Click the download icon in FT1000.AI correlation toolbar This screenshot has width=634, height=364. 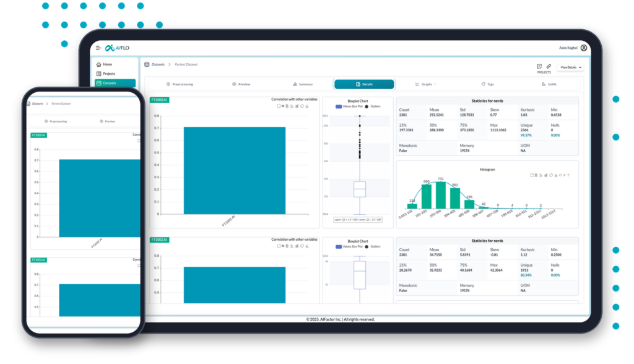click(307, 106)
